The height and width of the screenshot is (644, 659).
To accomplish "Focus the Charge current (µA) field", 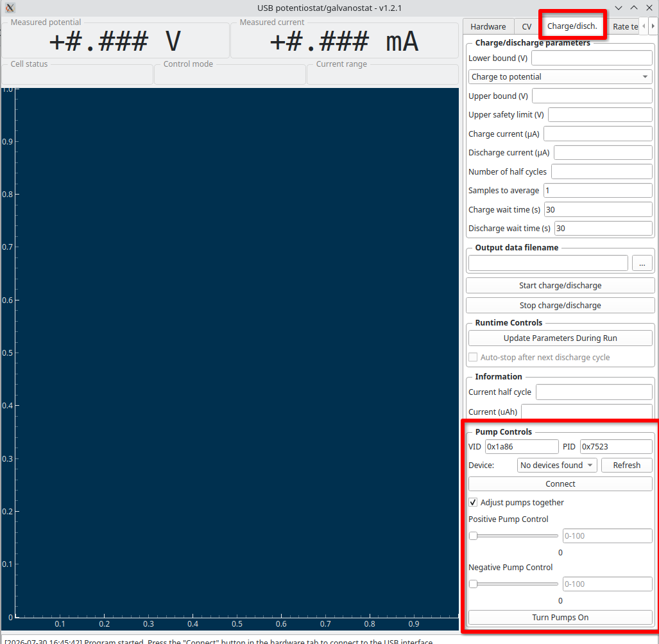I will pos(597,134).
